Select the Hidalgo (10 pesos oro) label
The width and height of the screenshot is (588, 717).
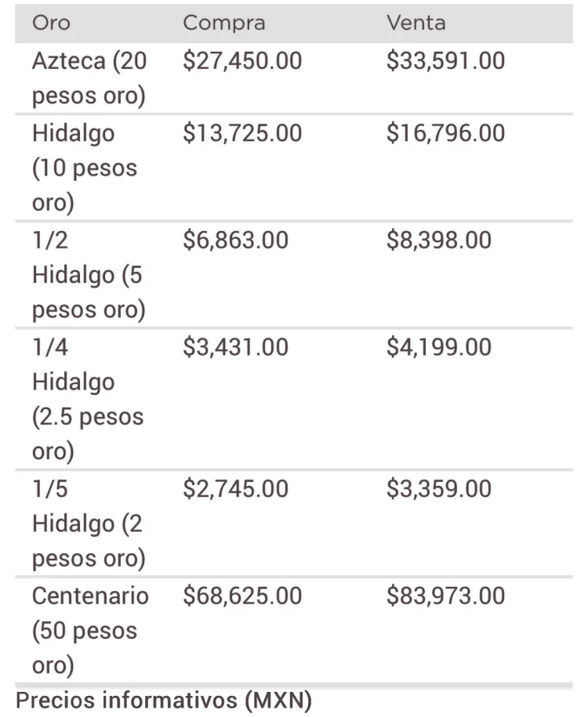(x=85, y=168)
